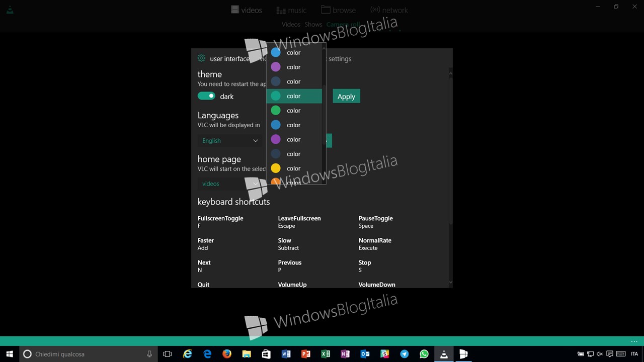644x362 pixels.
Task: Launch Internet Explorer from the taskbar
Action: [x=187, y=354]
